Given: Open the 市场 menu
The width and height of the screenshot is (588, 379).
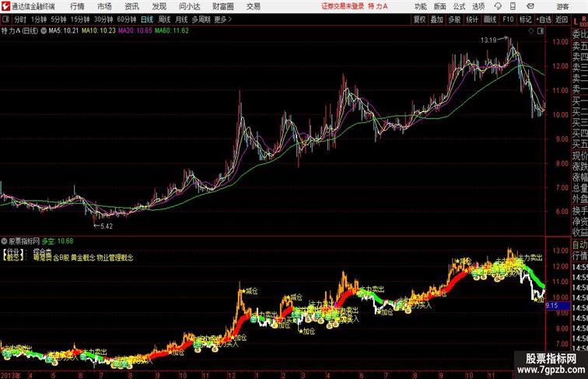Looking at the screenshot, I should coord(105,6).
